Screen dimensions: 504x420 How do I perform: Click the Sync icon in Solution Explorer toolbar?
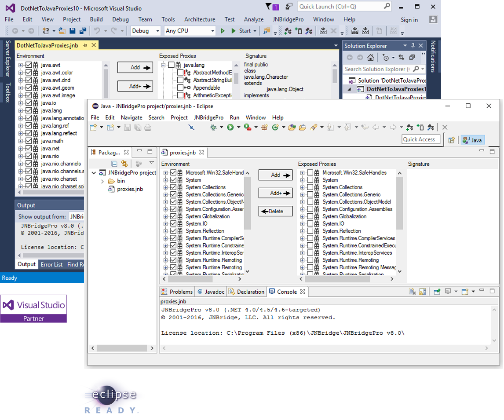click(402, 58)
